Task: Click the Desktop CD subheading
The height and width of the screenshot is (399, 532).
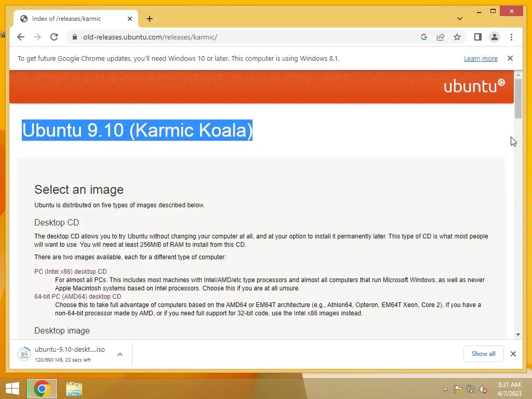Action: 57,222
